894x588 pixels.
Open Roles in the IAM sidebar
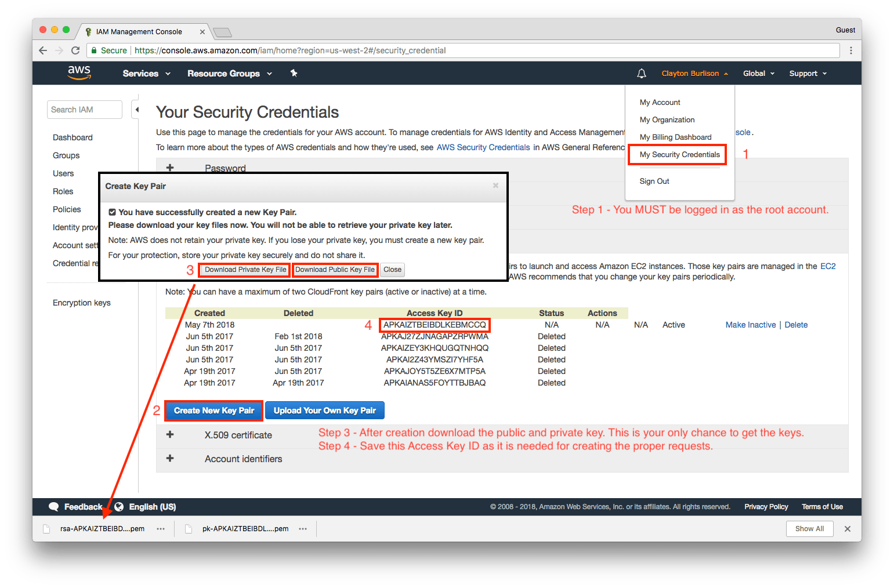point(63,191)
